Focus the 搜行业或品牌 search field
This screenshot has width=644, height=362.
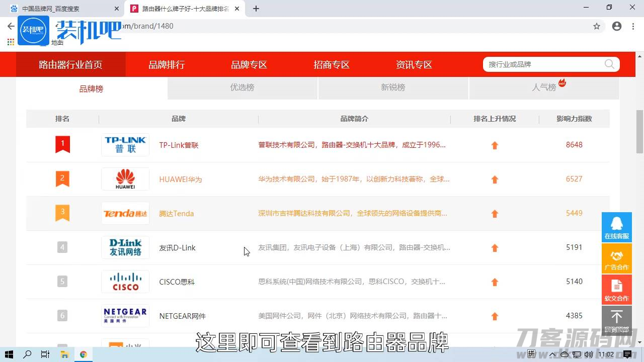pyautogui.click(x=545, y=64)
